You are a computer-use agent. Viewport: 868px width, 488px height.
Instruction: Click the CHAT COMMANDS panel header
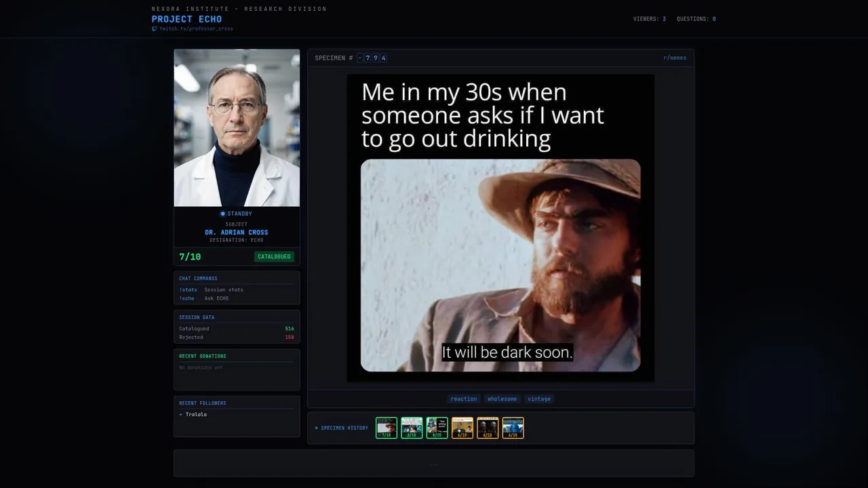coord(198,279)
